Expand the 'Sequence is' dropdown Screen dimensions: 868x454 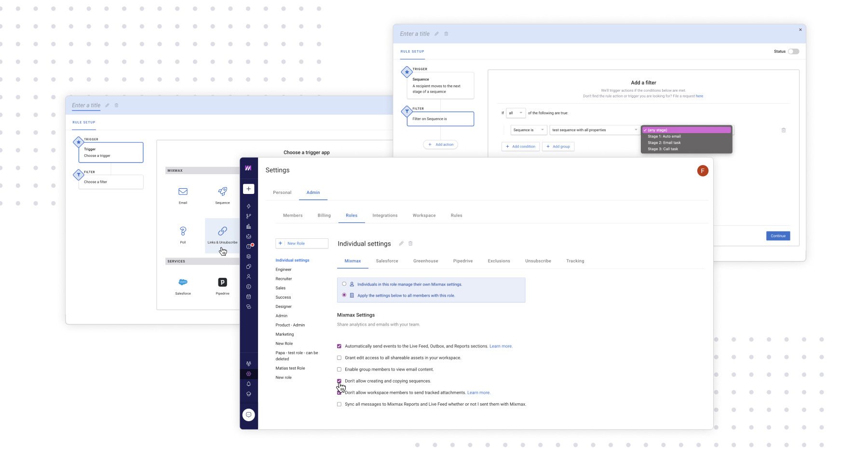pos(528,130)
